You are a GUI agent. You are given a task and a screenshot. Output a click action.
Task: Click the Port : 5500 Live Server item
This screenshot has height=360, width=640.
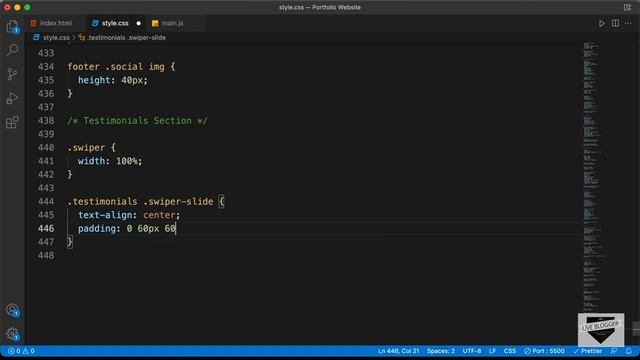coord(544,351)
